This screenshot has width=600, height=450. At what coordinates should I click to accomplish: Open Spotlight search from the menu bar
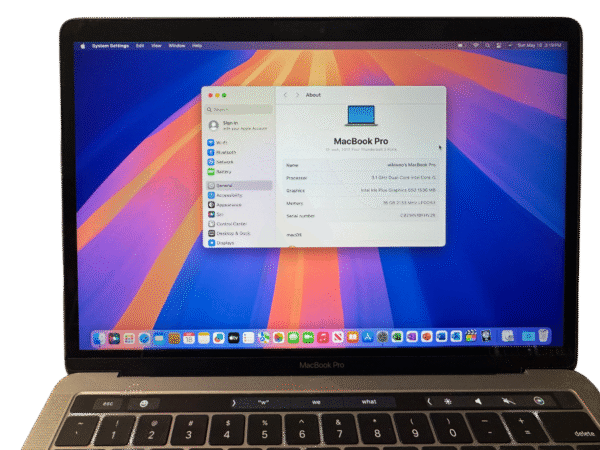point(488,45)
